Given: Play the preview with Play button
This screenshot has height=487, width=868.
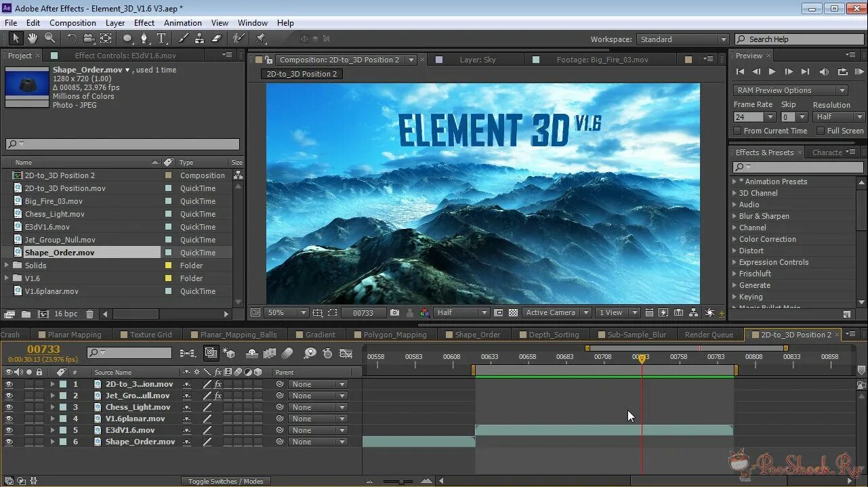Looking at the screenshot, I should coord(772,71).
